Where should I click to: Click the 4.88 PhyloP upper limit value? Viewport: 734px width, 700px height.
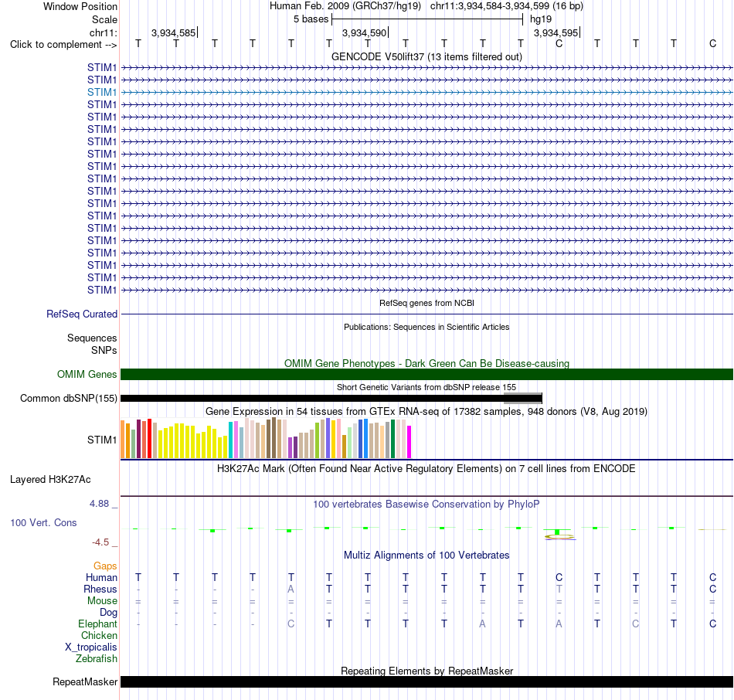pos(99,504)
